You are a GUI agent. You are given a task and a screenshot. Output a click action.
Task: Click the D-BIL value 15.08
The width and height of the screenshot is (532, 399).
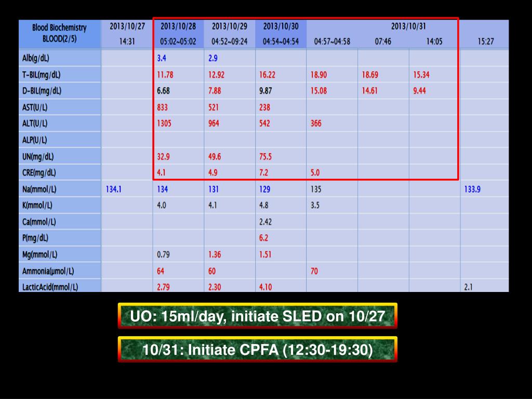click(318, 90)
